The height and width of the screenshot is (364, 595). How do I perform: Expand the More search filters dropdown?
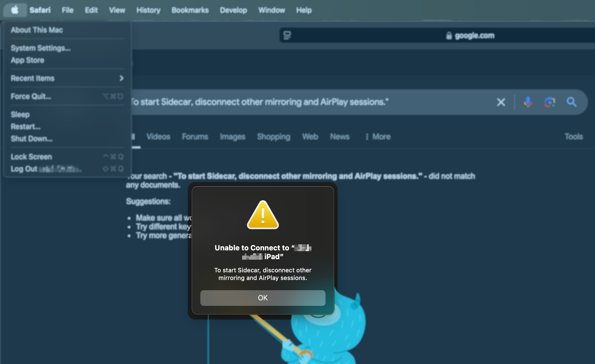click(378, 137)
